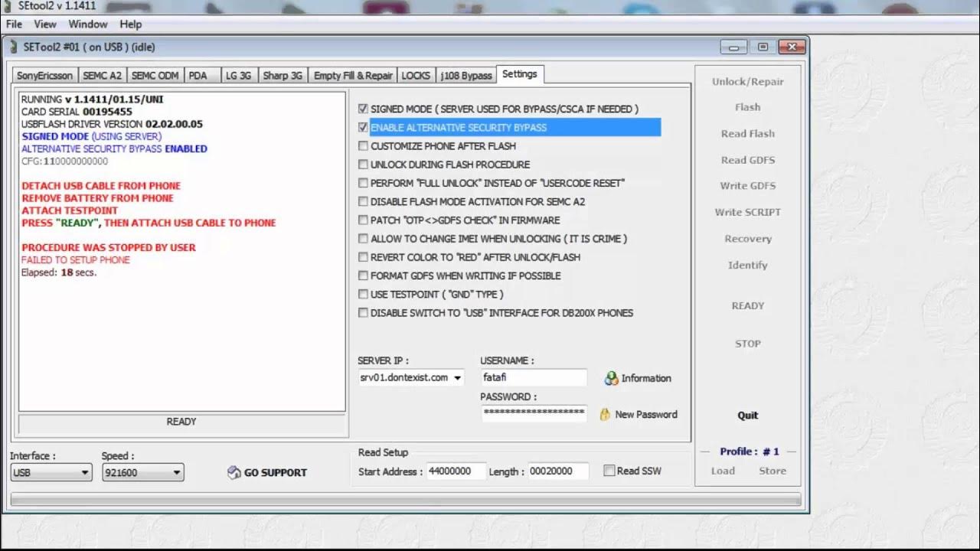Open the j108 Bypass tab
The height and width of the screenshot is (551, 980).
pos(466,76)
